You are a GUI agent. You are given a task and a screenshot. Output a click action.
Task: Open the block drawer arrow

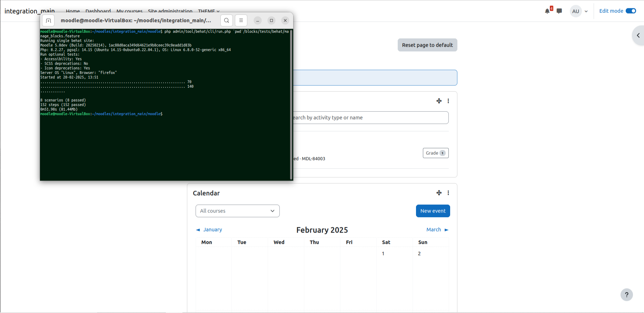click(x=638, y=35)
